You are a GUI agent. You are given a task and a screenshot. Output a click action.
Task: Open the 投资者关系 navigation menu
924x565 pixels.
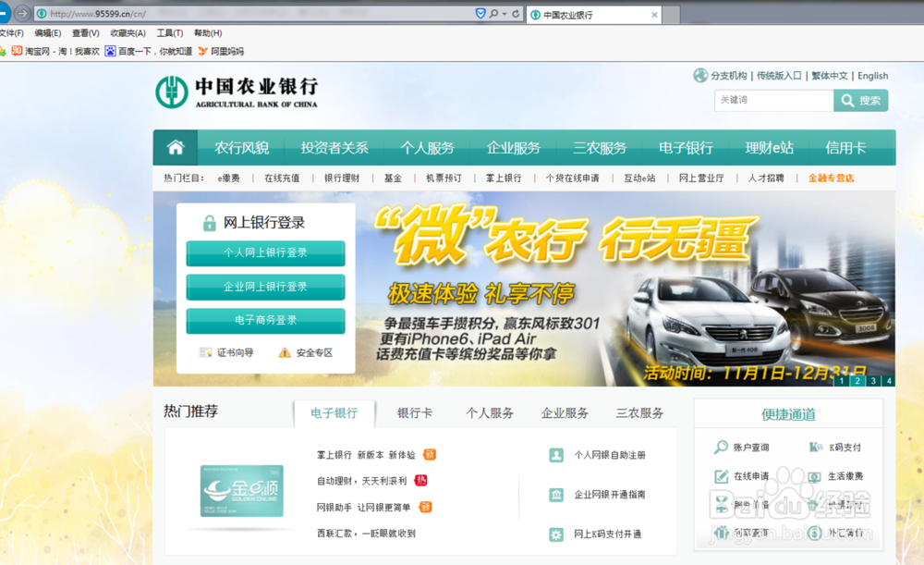334,147
